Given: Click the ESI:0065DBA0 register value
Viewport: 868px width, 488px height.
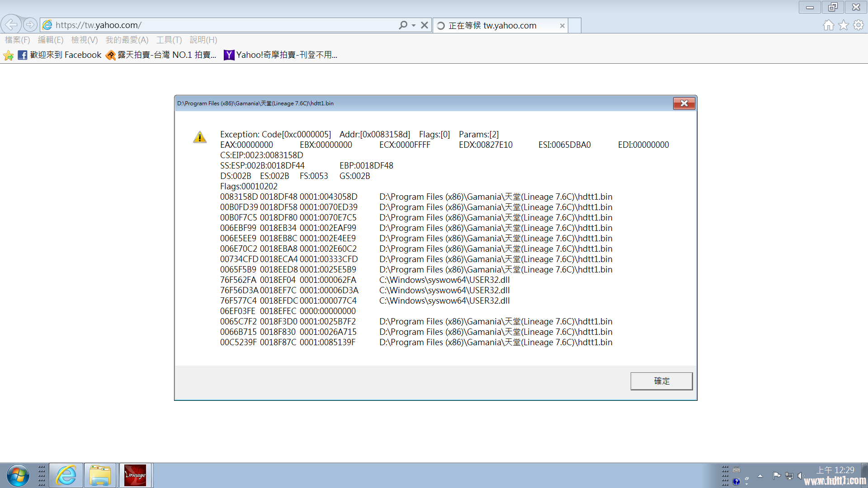Looking at the screenshot, I should tap(565, 145).
